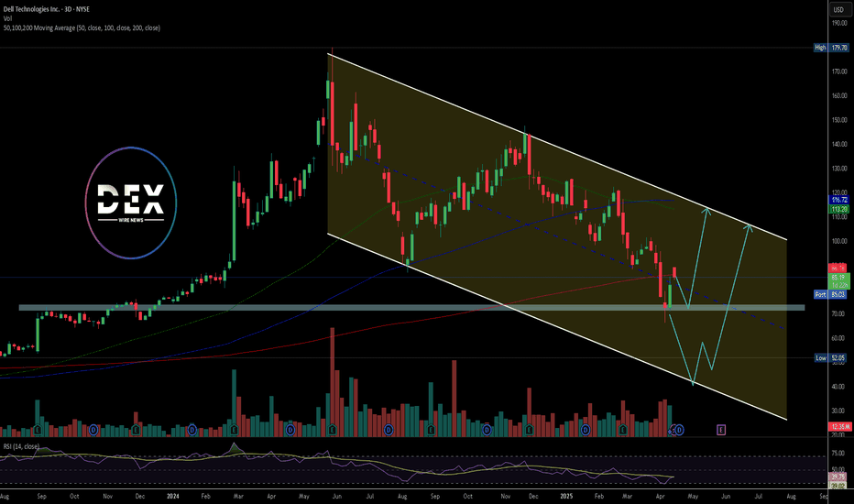Image resolution: width=854 pixels, height=504 pixels.
Task: Click the 190.00 price axis label
Action: click(x=839, y=24)
